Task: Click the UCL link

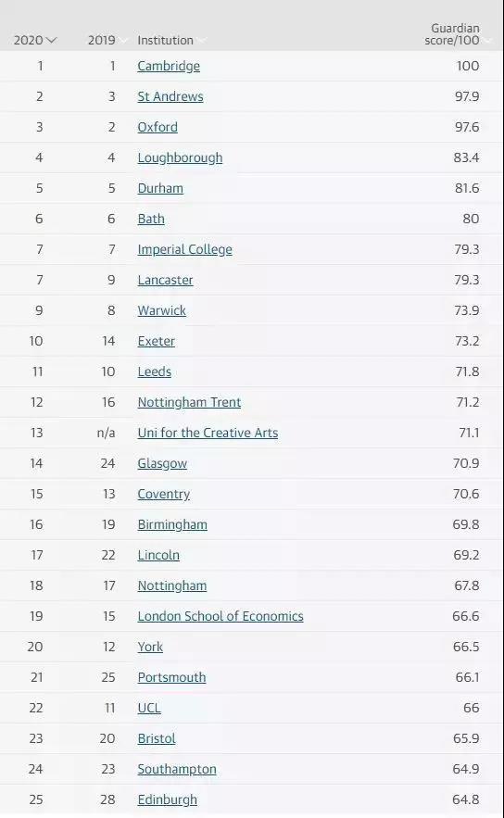Action: pyautogui.click(x=149, y=709)
